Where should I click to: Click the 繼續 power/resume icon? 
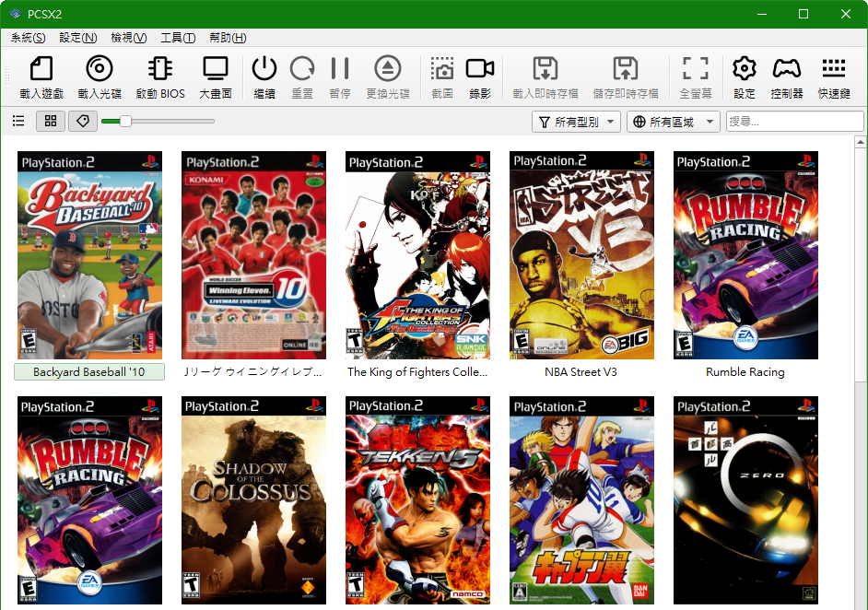264,68
